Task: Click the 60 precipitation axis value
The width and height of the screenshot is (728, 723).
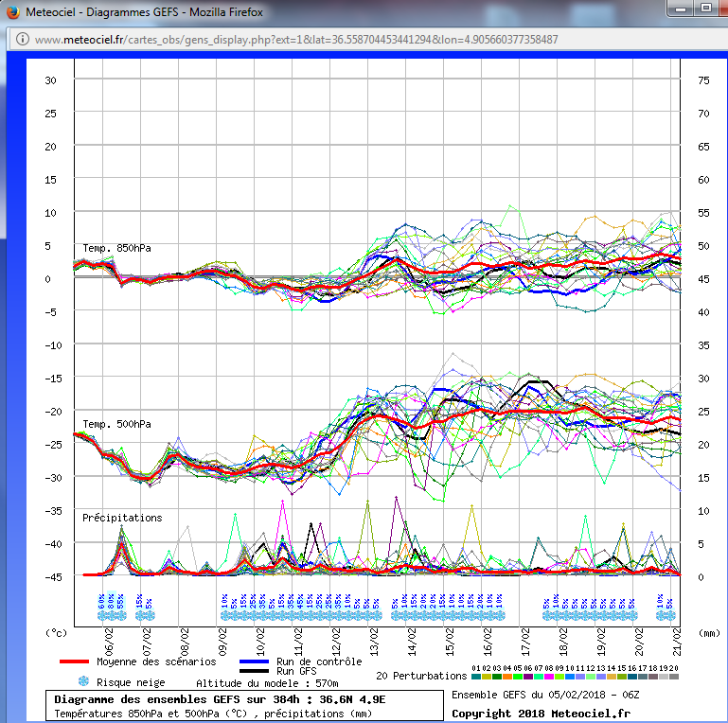Action: coord(703,180)
